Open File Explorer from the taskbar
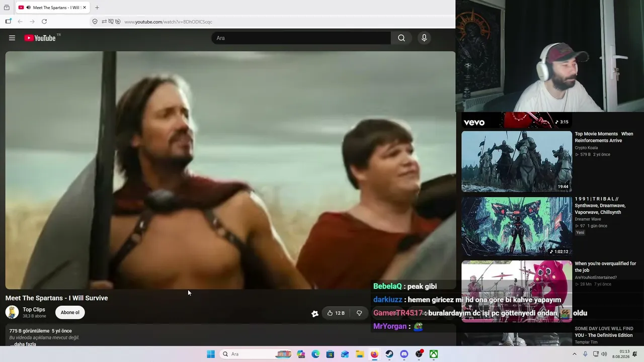The image size is (644, 362). [x=360, y=354]
